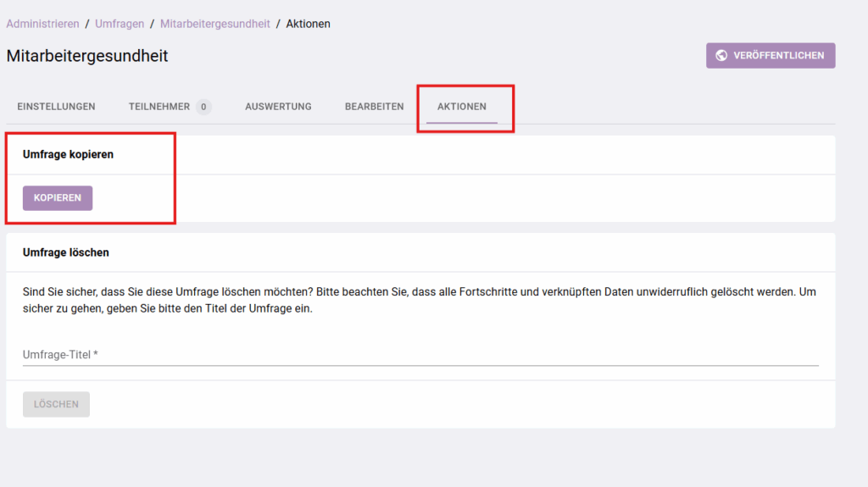Click the 'Umfrage löschen' section header
The height and width of the screenshot is (487, 868).
65,252
